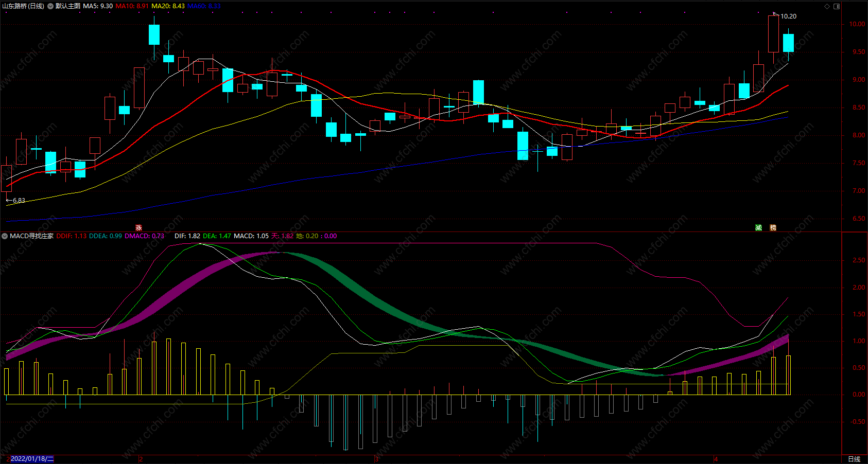Click the 8.50 price axis label
Screen dimensions: 868x464
(859, 108)
